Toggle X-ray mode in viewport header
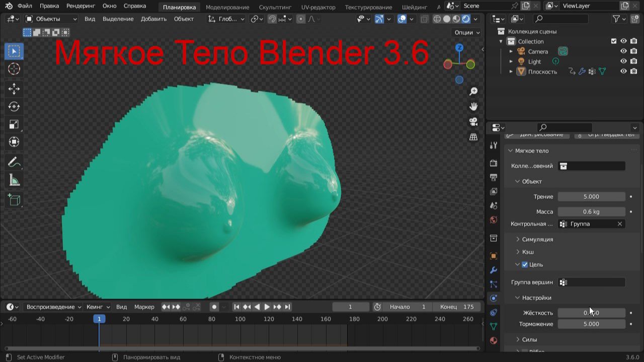 click(x=424, y=19)
